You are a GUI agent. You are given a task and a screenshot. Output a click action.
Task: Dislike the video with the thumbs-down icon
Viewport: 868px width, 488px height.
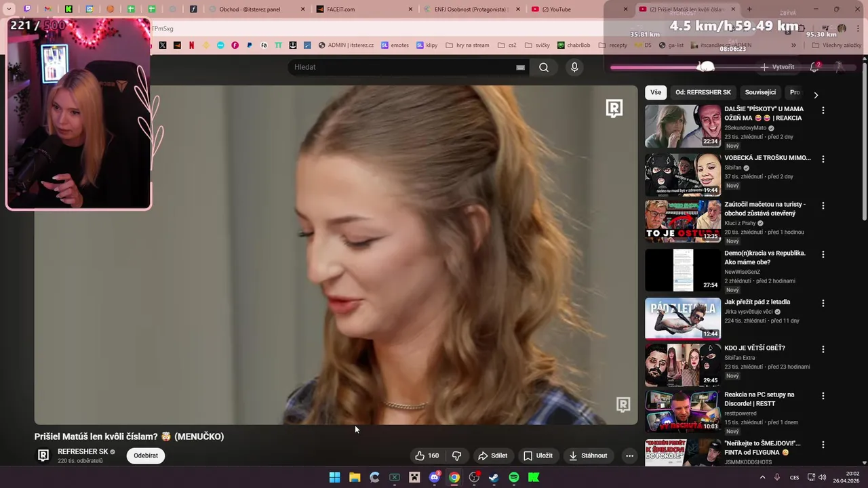[456, 455]
